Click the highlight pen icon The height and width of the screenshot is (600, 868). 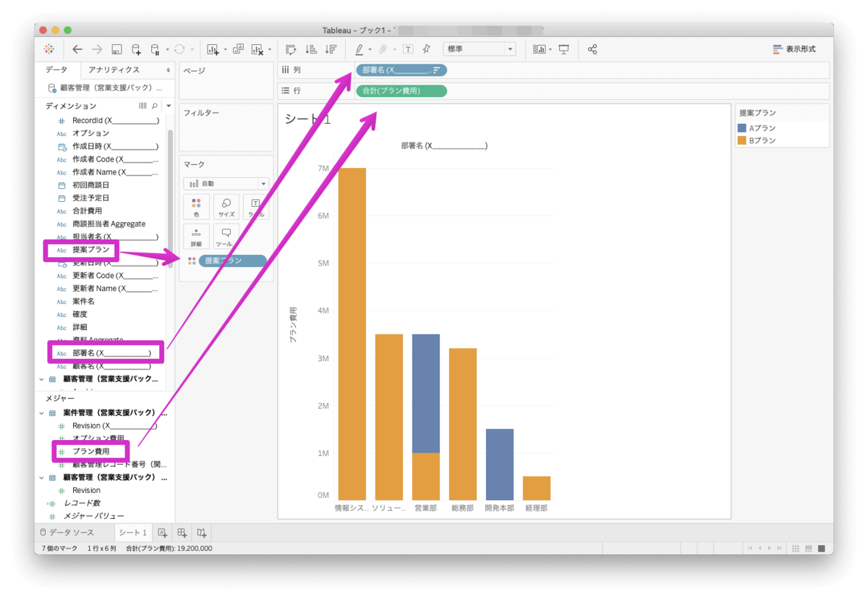click(359, 49)
